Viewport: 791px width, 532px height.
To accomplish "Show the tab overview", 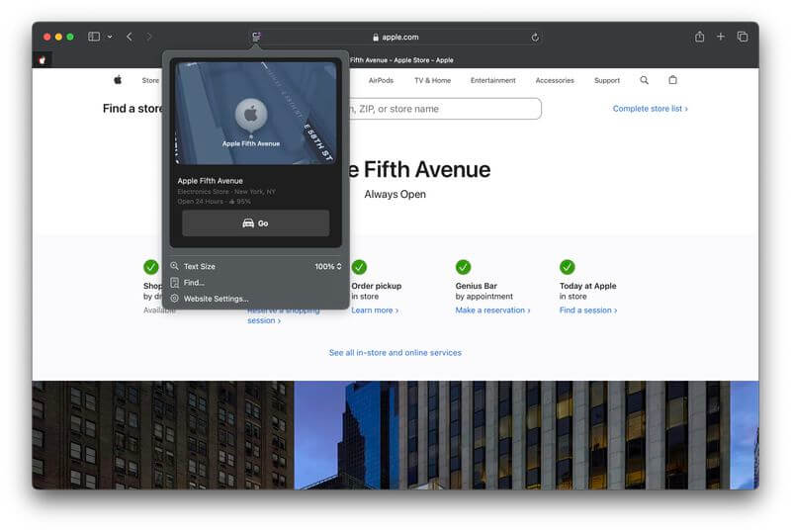I will tap(743, 37).
